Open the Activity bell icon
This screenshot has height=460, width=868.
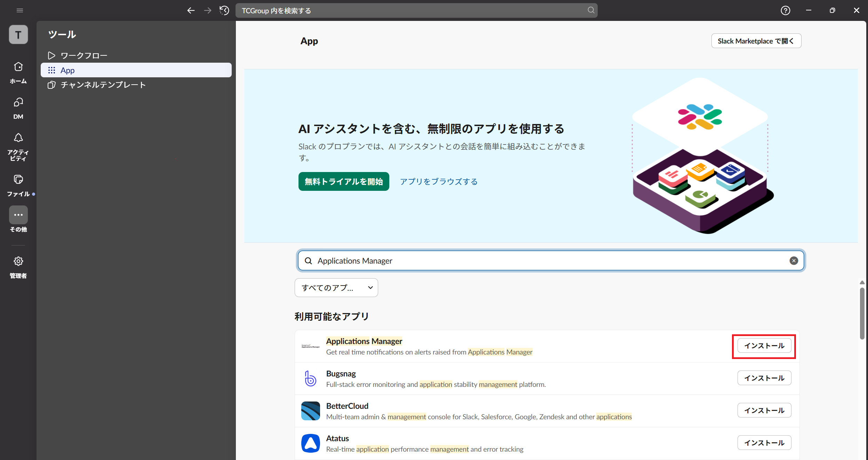click(18, 138)
